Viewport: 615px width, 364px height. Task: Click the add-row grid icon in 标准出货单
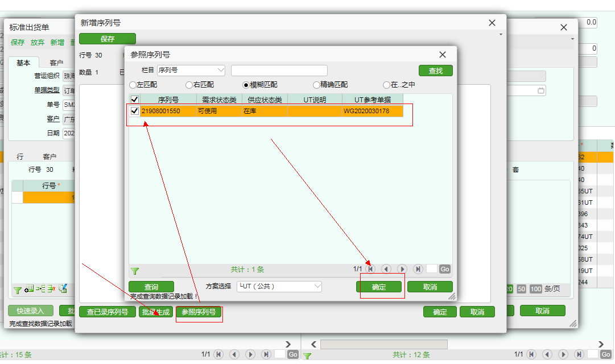coord(29,289)
